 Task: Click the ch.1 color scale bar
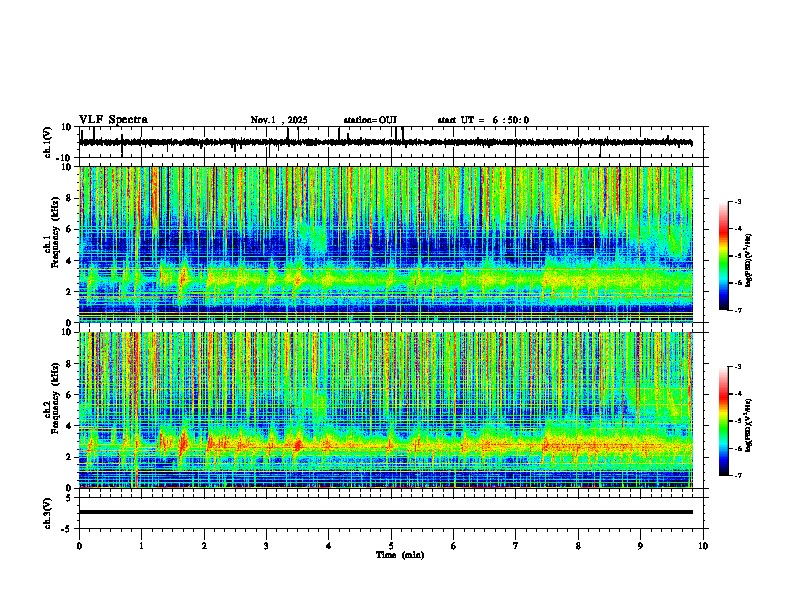click(x=724, y=256)
